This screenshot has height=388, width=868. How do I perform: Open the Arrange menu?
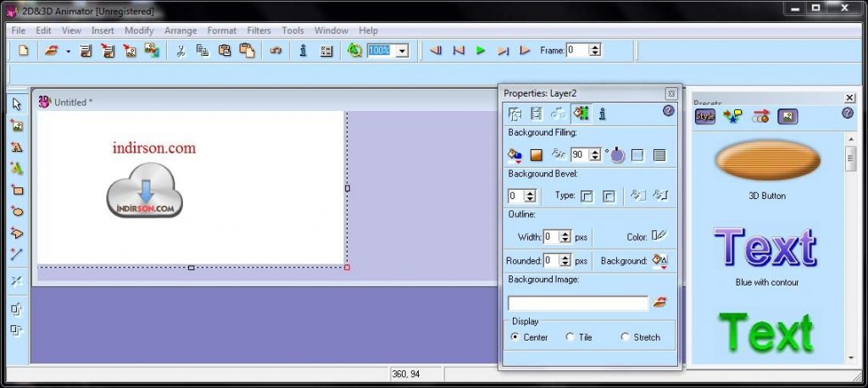tap(181, 30)
